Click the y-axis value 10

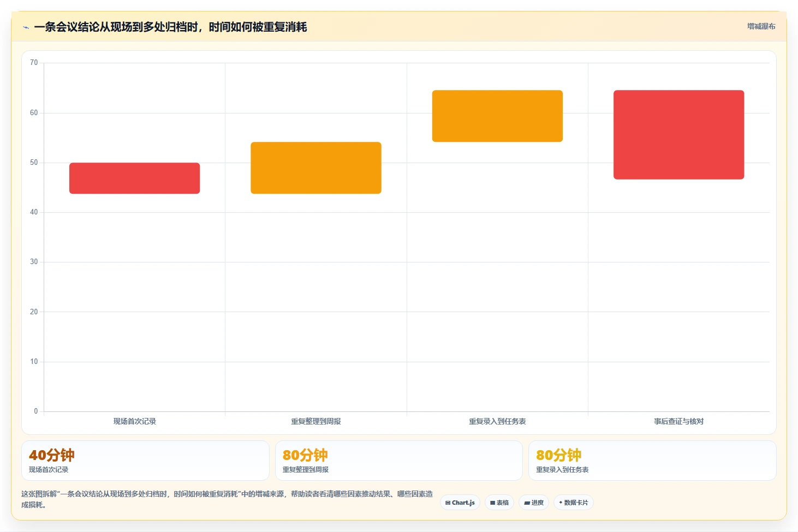tap(34, 362)
